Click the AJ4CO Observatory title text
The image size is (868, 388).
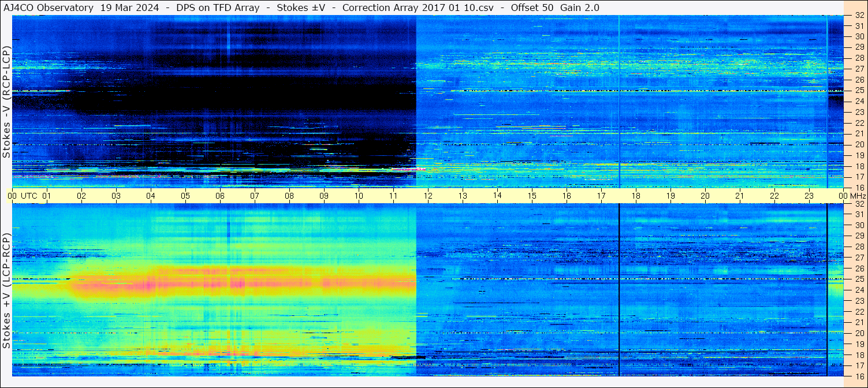point(49,8)
